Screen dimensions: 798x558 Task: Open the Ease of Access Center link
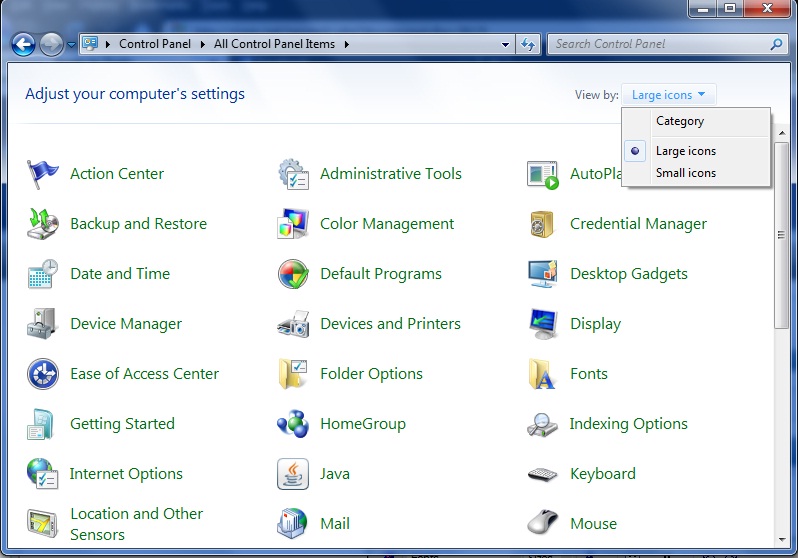tap(145, 374)
